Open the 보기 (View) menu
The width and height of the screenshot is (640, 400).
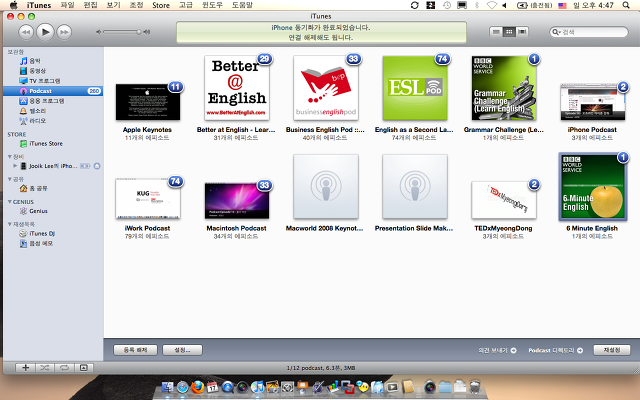point(113,5)
